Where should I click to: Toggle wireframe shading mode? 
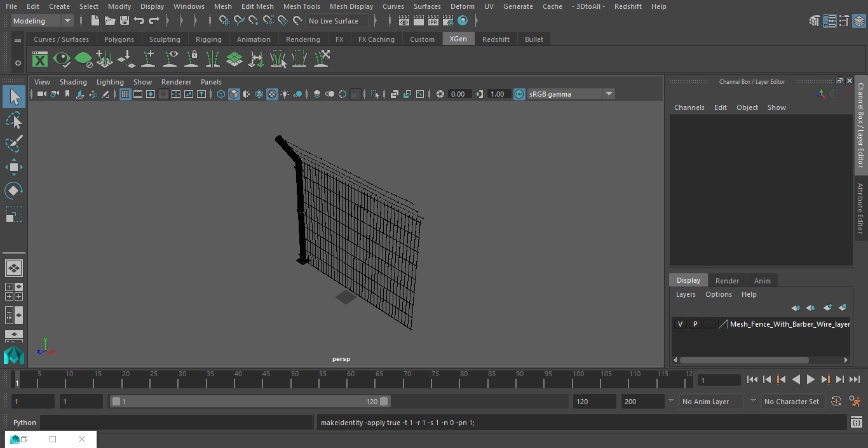[x=221, y=94]
